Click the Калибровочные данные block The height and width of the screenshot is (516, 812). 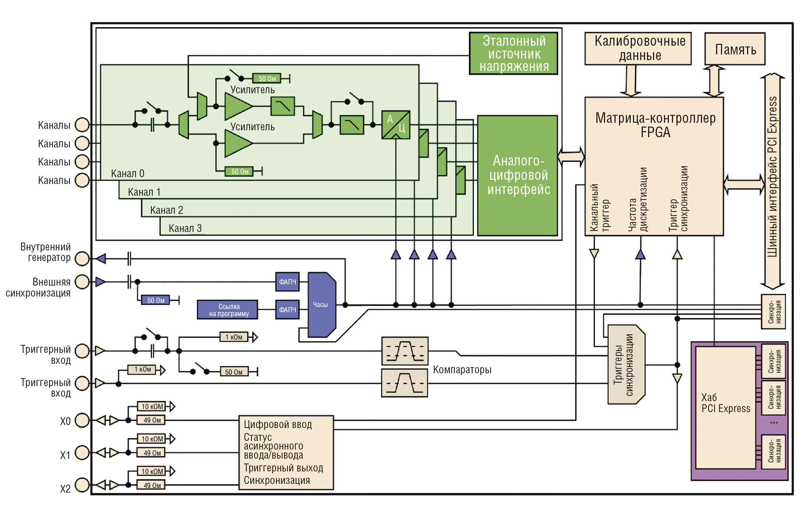638,48
